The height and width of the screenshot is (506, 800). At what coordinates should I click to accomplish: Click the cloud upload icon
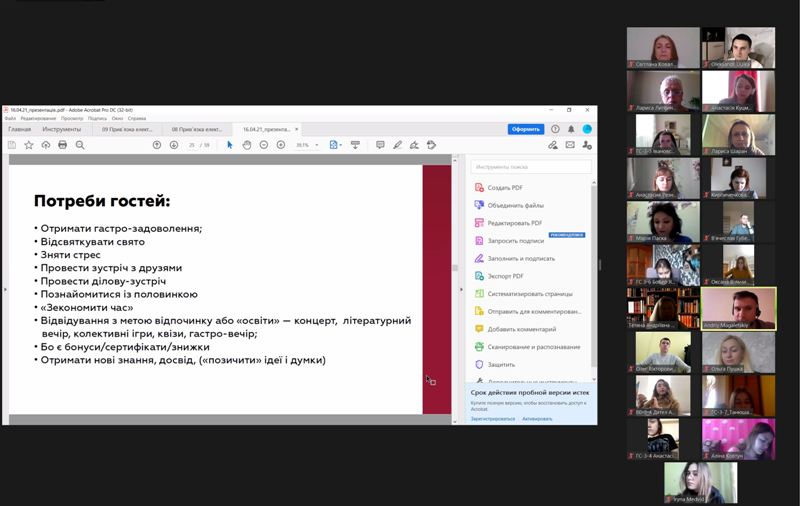click(46, 145)
